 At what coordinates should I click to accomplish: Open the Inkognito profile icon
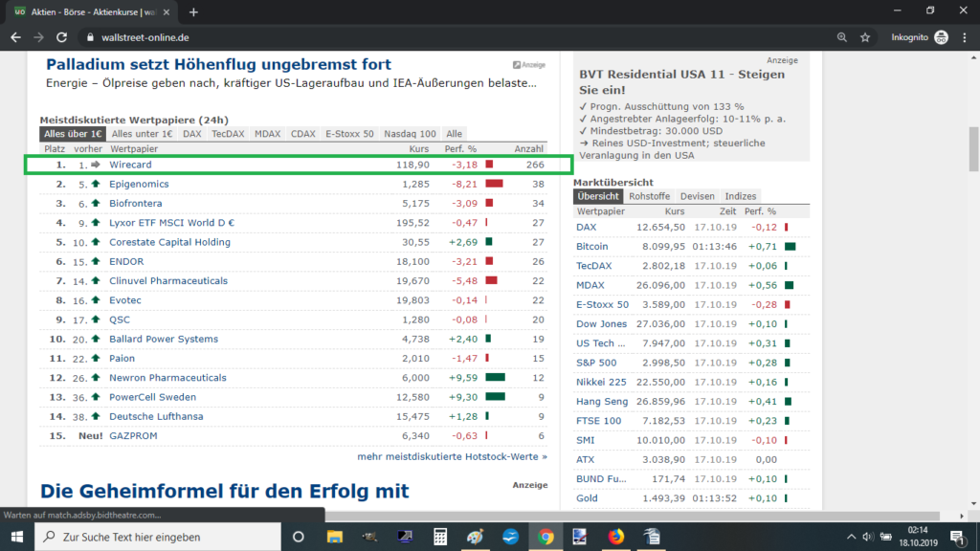(942, 37)
